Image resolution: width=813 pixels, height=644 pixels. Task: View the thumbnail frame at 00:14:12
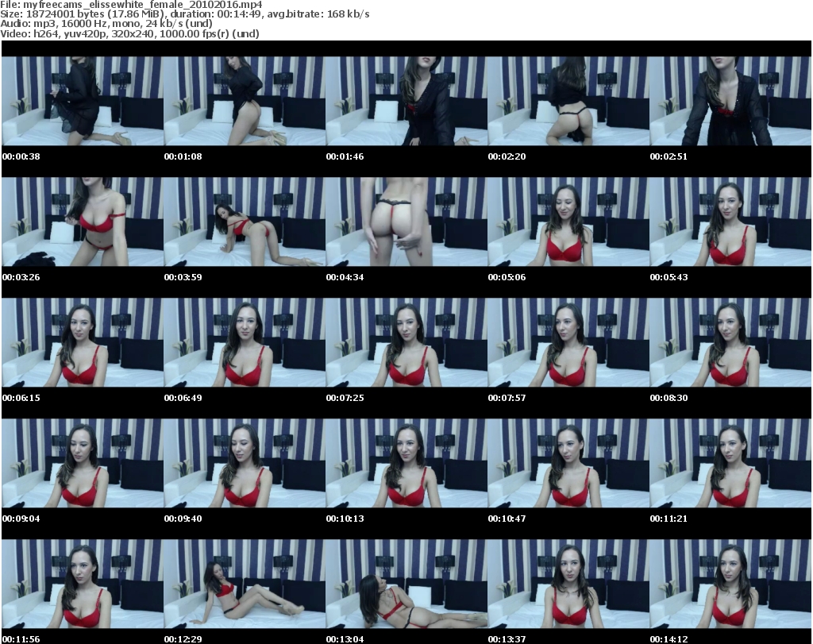coord(730,584)
